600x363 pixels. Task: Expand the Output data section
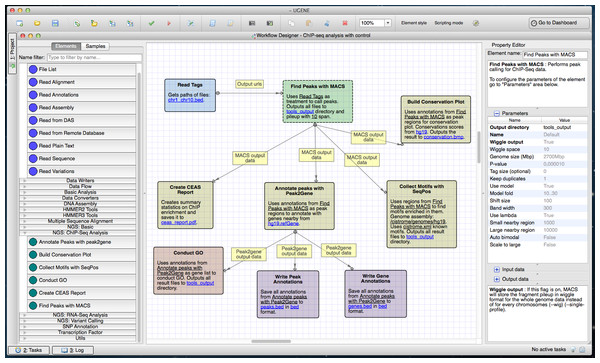(x=497, y=279)
